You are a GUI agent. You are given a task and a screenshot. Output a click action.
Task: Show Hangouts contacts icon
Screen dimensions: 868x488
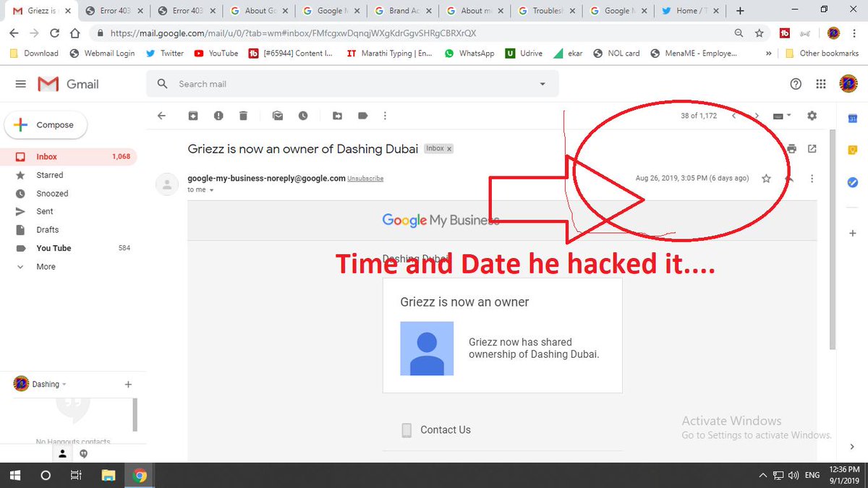click(x=62, y=453)
